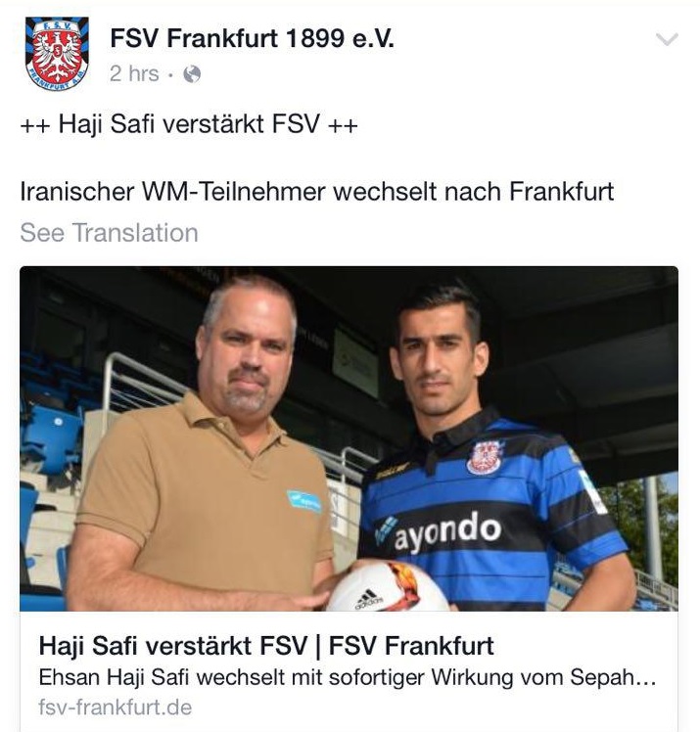The width and height of the screenshot is (700, 732).
Task: Click the fsv-frankfurt.de domain link
Action: pos(116,708)
